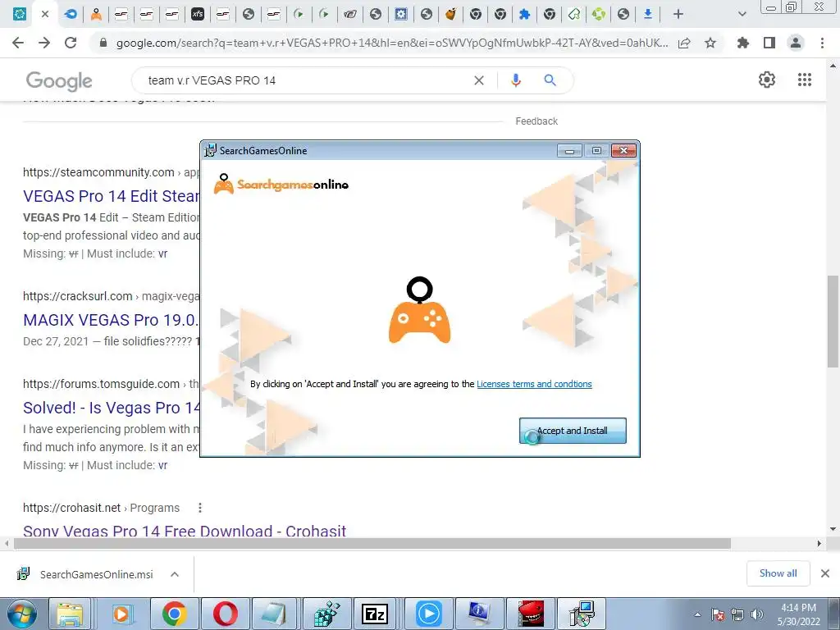Open Google quick settings gear
The width and height of the screenshot is (840, 630).
coord(767,80)
